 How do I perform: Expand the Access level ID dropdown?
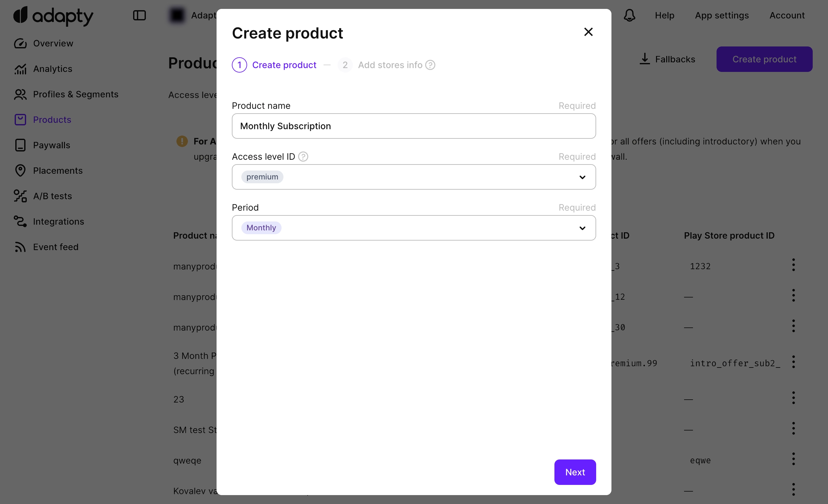pos(582,177)
